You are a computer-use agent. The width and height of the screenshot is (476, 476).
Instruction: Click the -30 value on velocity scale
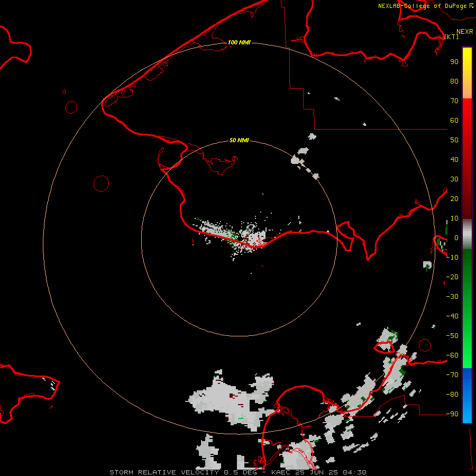pos(452,297)
